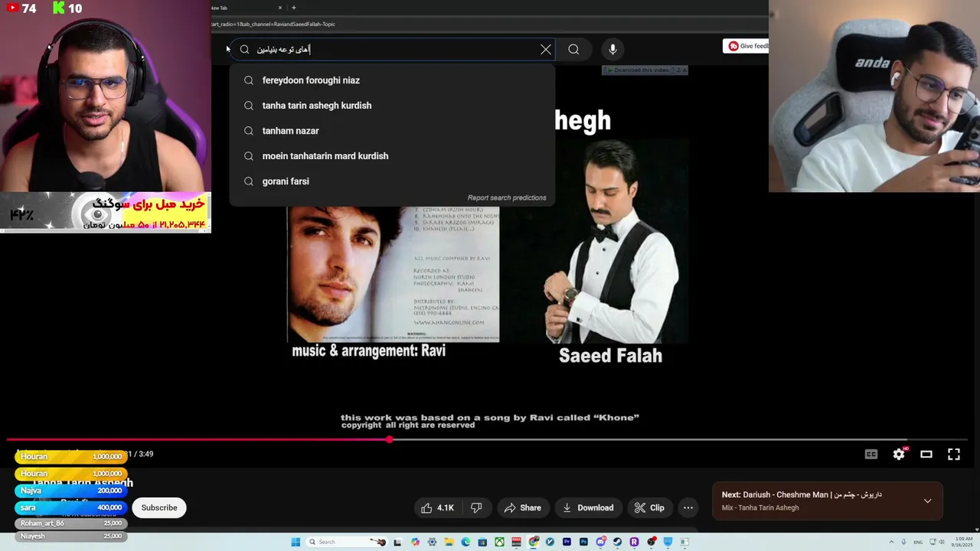The height and width of the screenshot is (551, 980).
Task: Open video settings gear icon
Action: click(899, 454)
